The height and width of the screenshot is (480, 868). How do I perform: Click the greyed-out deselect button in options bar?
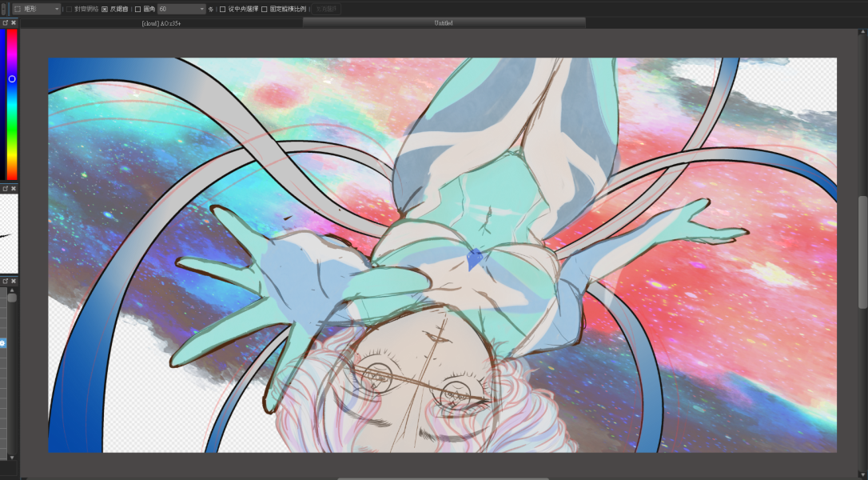point(326,9)
